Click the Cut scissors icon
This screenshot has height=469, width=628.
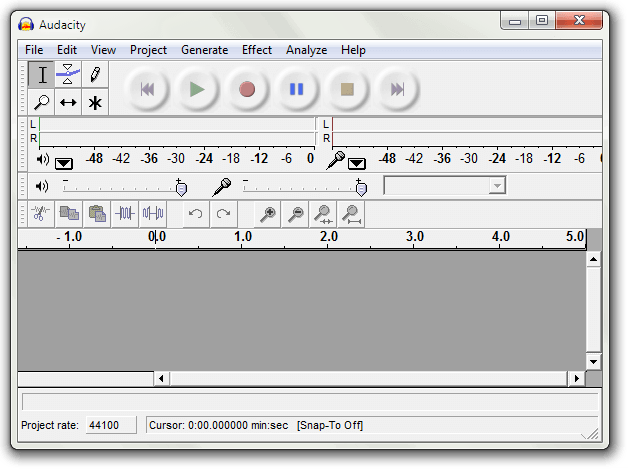pyautogui.click(x=40, y=213)
